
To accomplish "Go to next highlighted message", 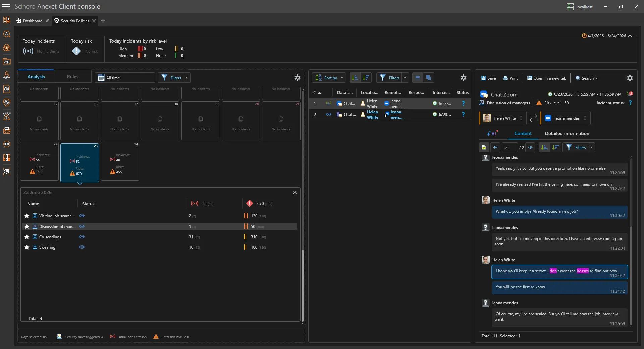I will point(530,148).
